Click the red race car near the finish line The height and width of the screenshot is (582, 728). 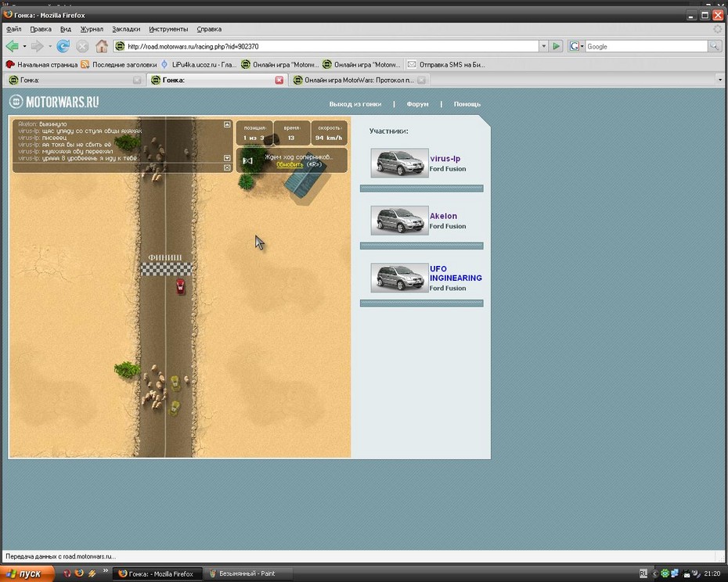coord(180,286)
